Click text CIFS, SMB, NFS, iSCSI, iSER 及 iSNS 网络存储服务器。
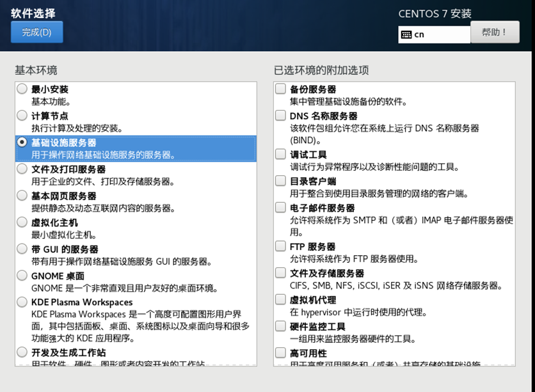Screen dimensions: 535x392 (x=396, y=285)
